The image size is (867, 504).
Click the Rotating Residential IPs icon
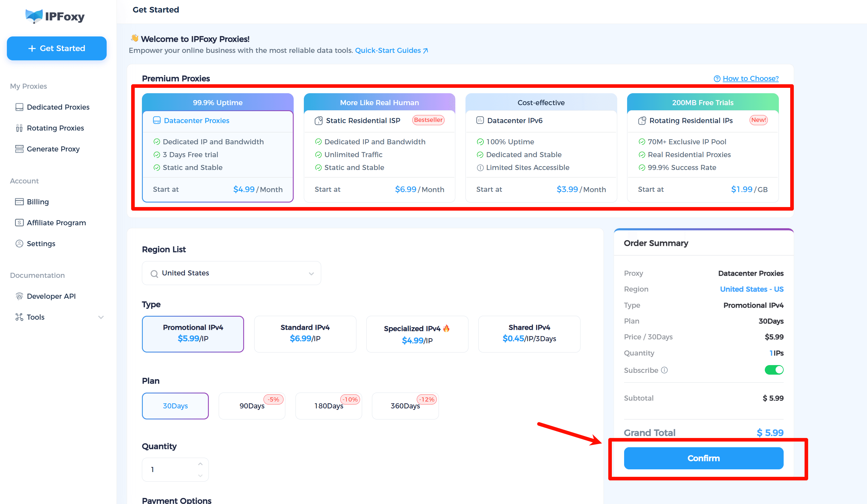(x=642, y=120)
